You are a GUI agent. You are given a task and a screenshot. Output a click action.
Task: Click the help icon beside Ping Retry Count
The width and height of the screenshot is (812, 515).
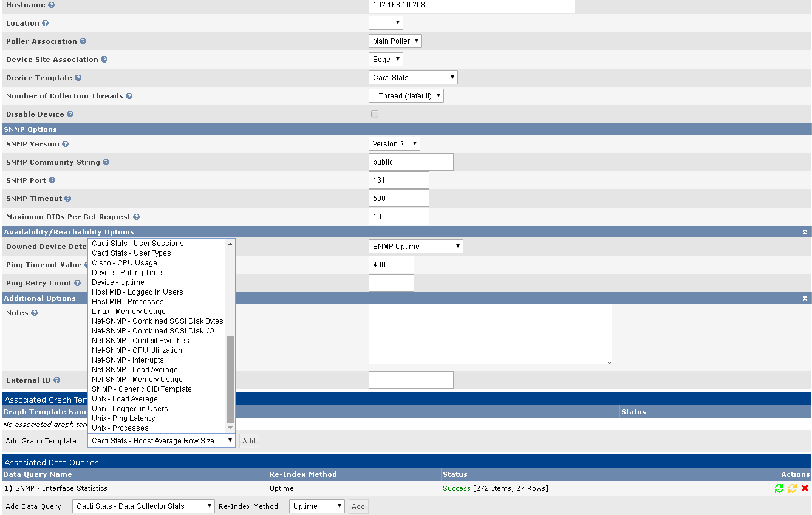77,283
